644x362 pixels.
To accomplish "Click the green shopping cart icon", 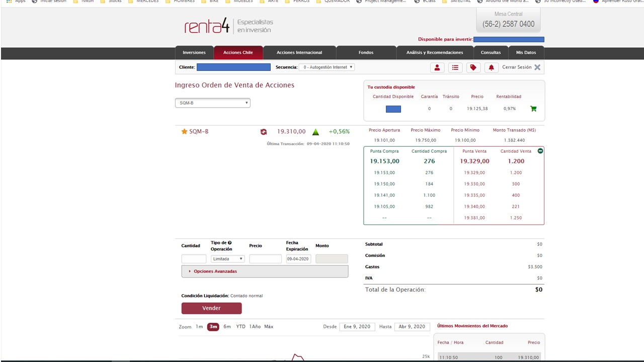I will pyautogui.click(x=533, y=109).
